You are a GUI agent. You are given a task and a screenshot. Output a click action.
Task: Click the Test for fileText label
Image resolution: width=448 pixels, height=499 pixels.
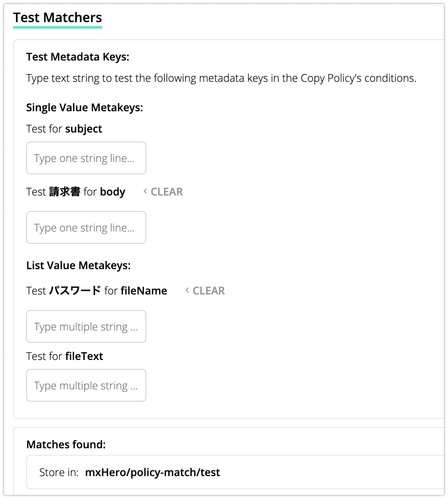click(x=65, y=356)
